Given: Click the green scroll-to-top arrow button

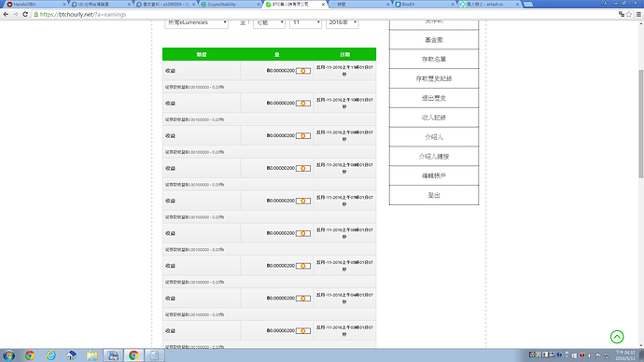Looking at the screenshot, I should coord(617,337).
